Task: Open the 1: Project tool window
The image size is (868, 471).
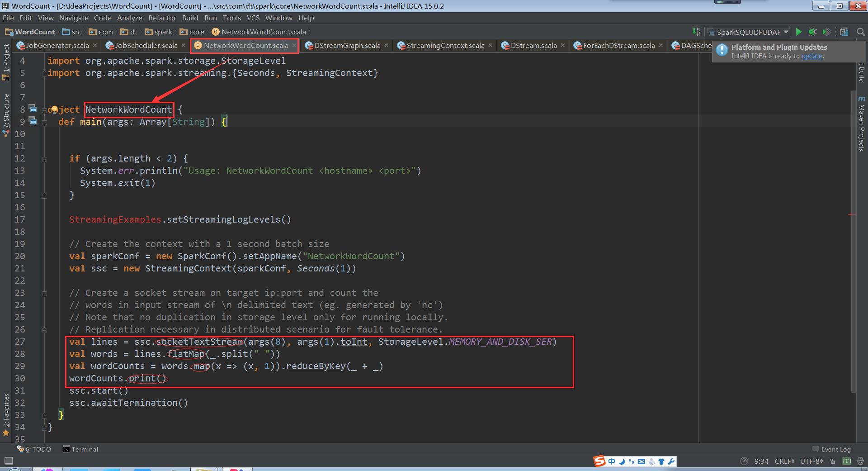Action: tap(6, 62)
